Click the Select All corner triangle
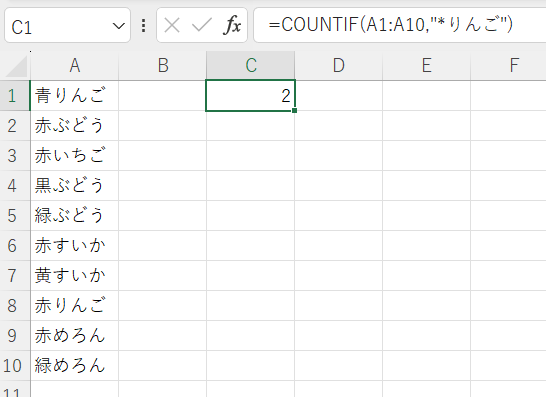 [16, 66]
